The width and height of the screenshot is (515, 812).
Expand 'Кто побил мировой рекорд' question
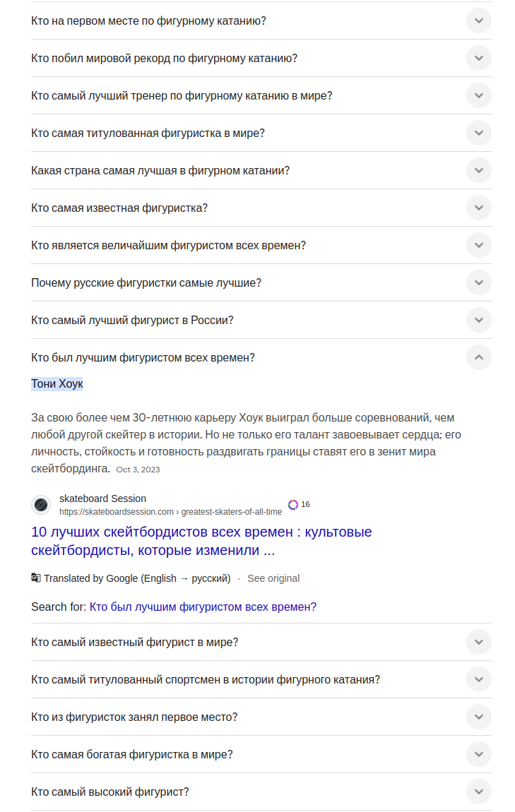[x=478, y=58]
